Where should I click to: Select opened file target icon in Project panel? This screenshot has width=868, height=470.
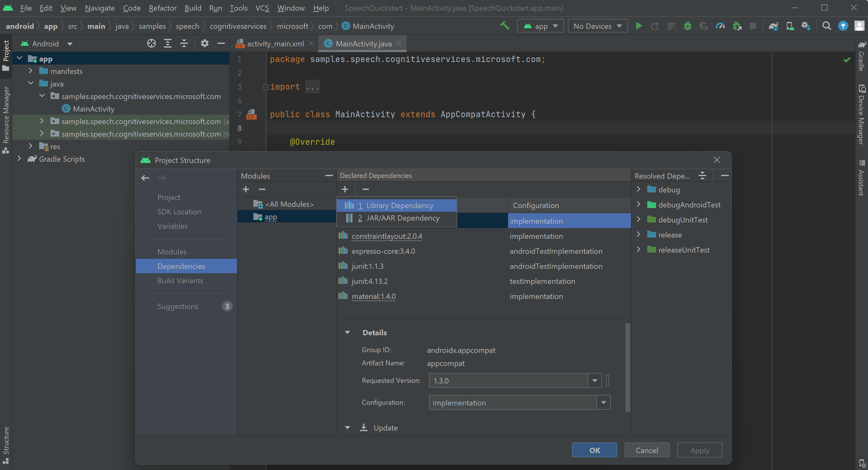(x=151, y=44)
